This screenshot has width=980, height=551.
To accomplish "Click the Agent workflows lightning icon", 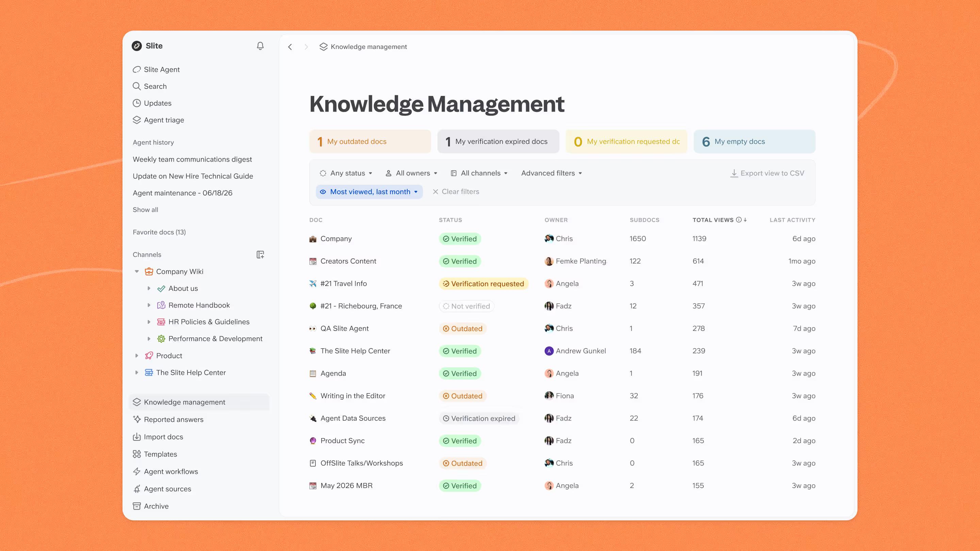I will 136,471.
